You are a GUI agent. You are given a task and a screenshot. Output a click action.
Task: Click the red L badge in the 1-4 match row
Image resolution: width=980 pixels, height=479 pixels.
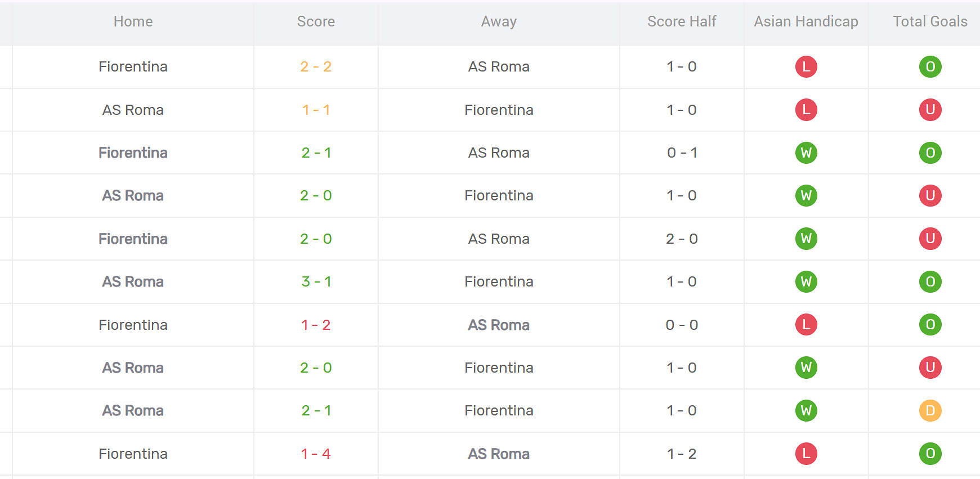click(x=806, y=454)
